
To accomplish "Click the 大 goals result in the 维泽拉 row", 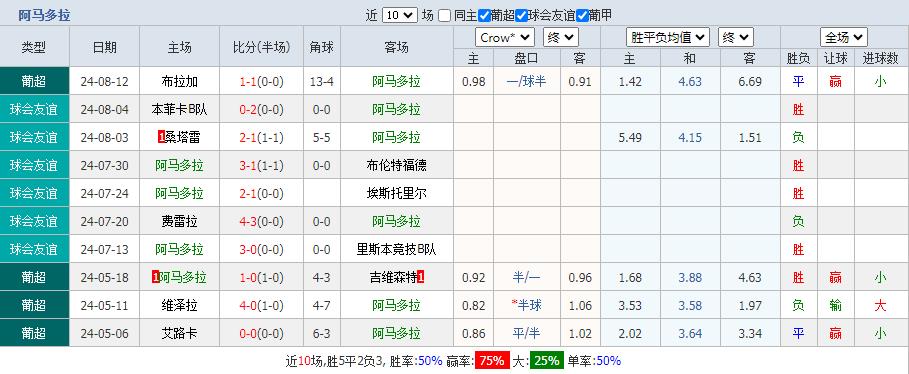I will coord(880,305).
